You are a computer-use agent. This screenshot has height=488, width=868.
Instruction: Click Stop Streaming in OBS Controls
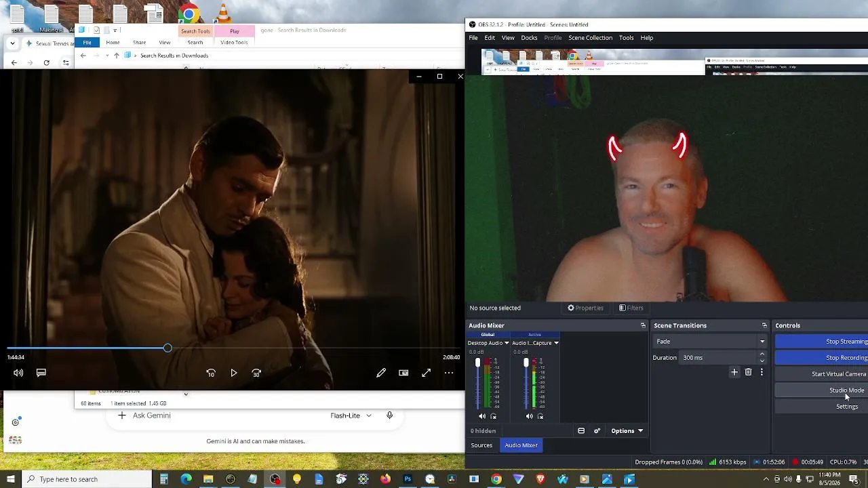821,342
